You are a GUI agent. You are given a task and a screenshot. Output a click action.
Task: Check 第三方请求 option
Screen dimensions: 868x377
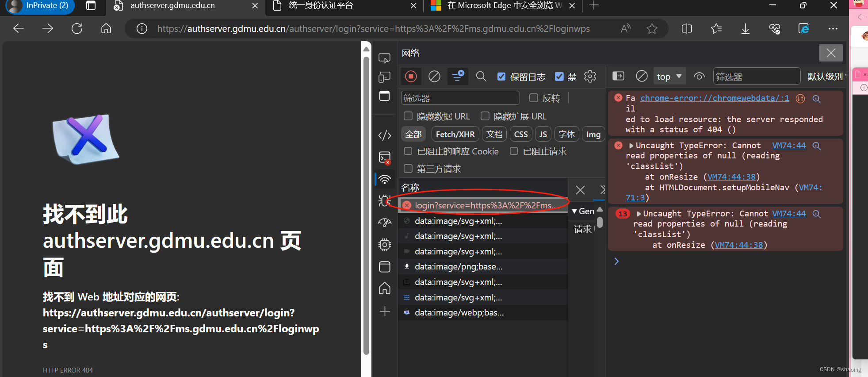(408, 169)
